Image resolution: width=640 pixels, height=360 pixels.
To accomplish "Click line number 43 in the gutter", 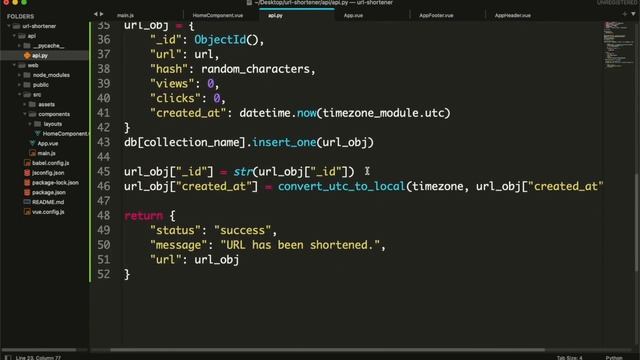I will [x=104, y=142].
